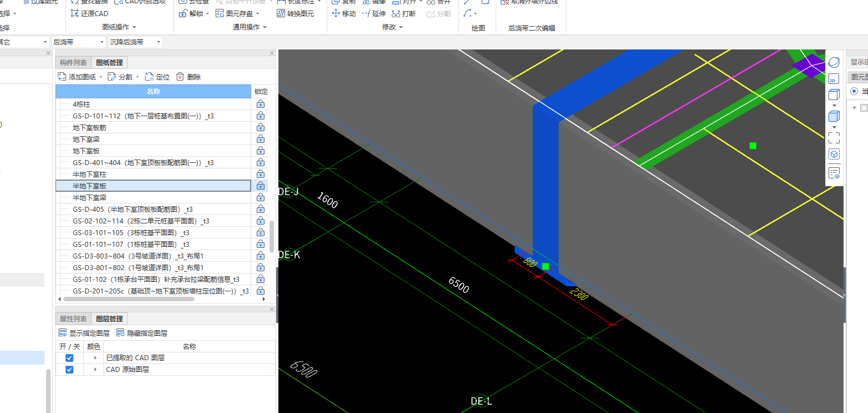Image resolution: width=868 pixels, height=413 pixels.
Task: Toggle lock on 半地下室柱 row
Action: click(260, 174)
